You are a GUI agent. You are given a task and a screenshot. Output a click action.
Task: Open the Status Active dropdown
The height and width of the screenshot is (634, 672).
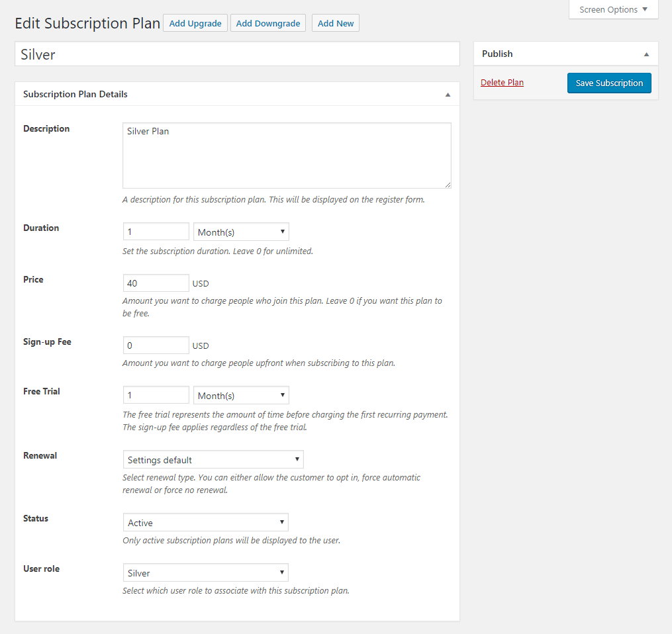pos(206,523)
